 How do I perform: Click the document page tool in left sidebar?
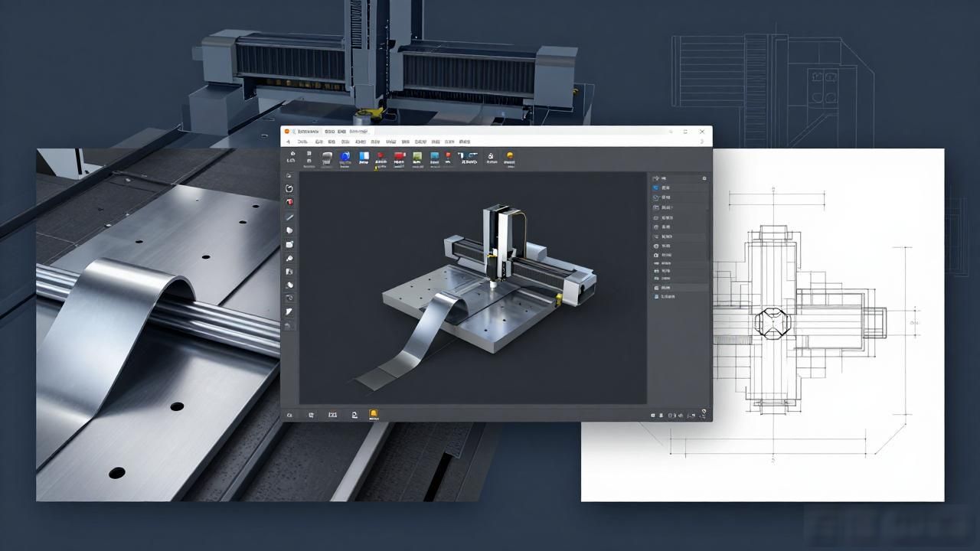coord(289,272)
